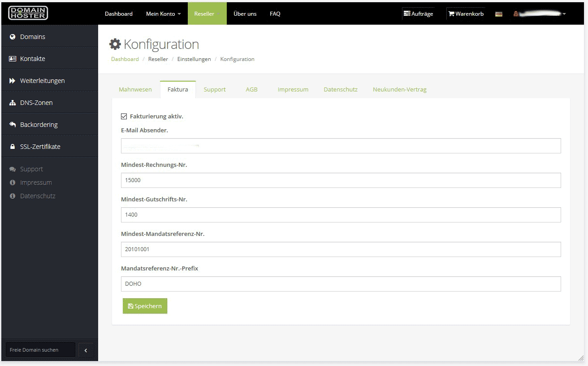
Task: Click the contact card icon beside Kontakte
Action: click(x=13, y=59)
